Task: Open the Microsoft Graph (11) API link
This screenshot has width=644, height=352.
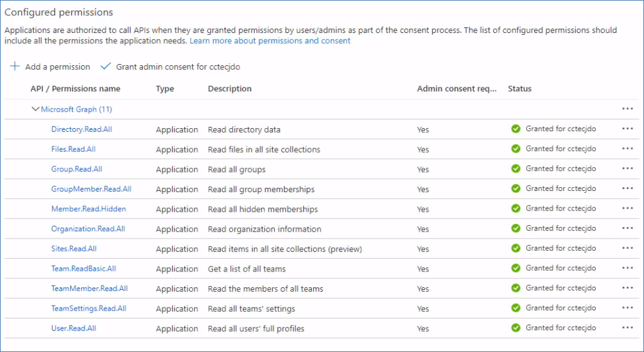Action: click(76, 109)
